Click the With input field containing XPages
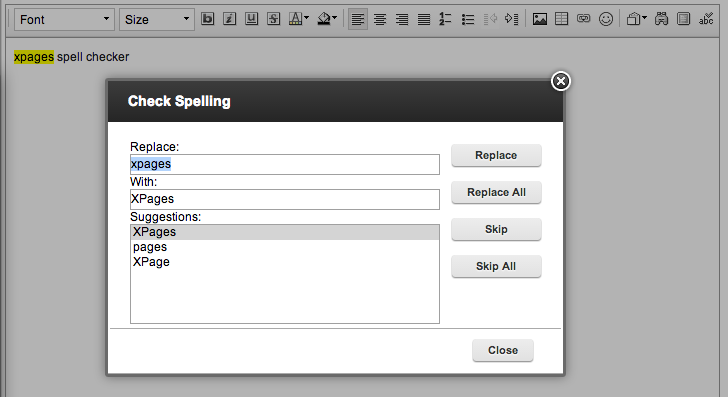Screen dimensions: 728x397 (x=285, y=199)
